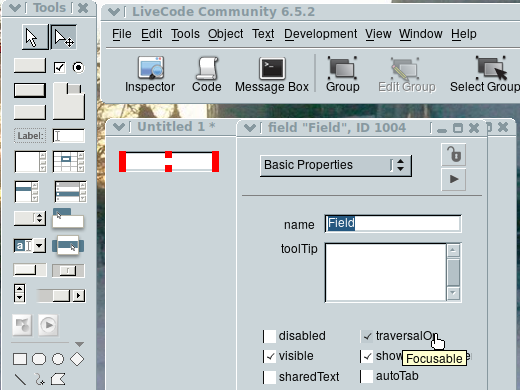Click the Group toolbar icon
This screenshot has width=520, height=390.
click(343, 74)
